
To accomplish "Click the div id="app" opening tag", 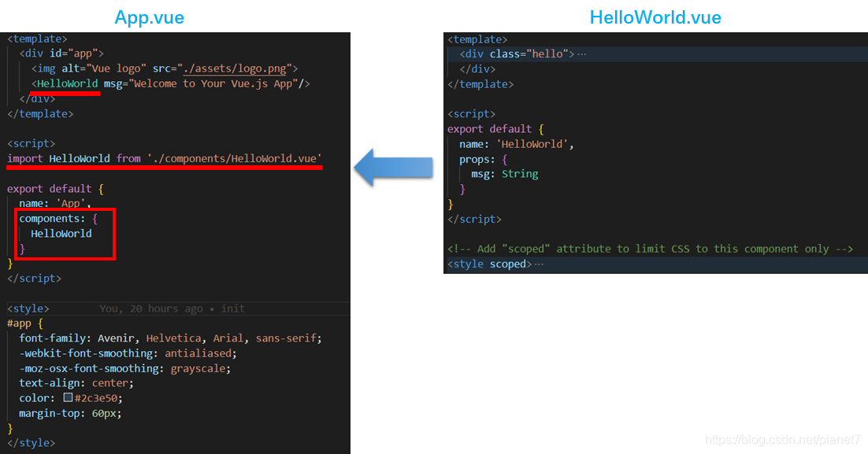I will point(61,54).
